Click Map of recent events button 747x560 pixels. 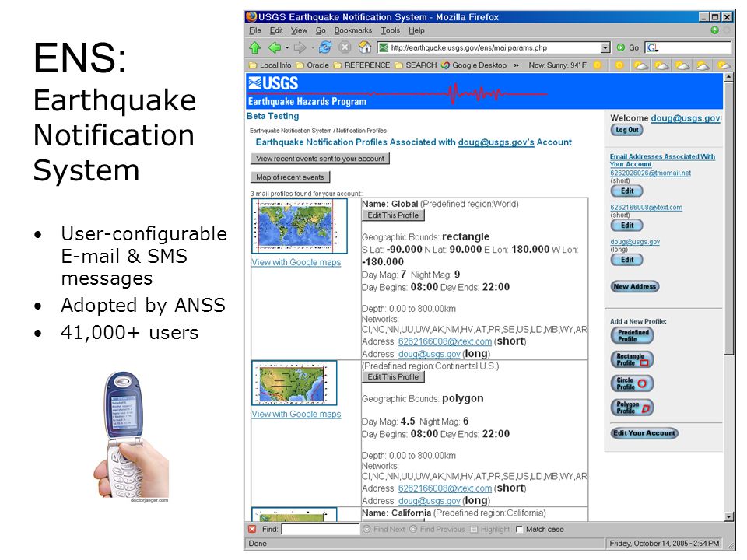point(290,177)
